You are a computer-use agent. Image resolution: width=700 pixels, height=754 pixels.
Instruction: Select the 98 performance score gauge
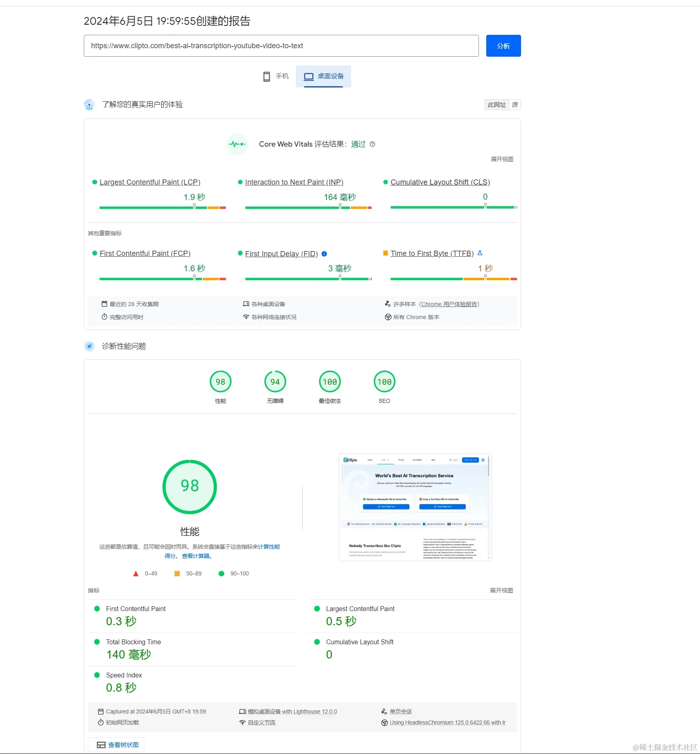(x=221, y=382)
